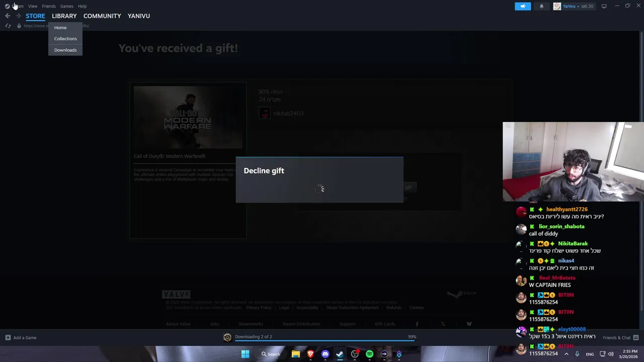Click the Yanivu profile avatar
Screen dimensions: 644x362
pos(557,6)
